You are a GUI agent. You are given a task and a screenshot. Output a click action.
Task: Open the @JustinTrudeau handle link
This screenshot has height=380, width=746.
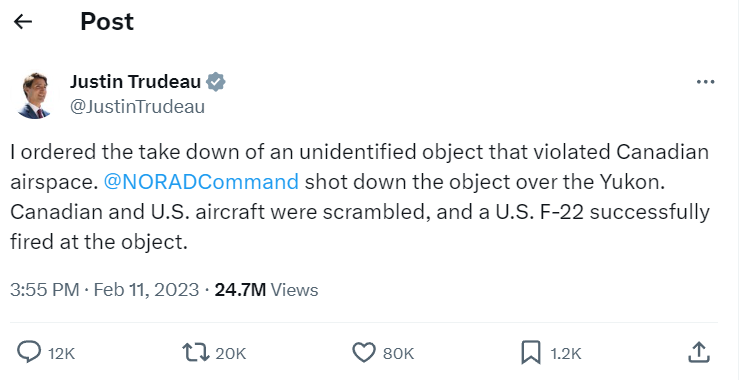click(137, 107)
